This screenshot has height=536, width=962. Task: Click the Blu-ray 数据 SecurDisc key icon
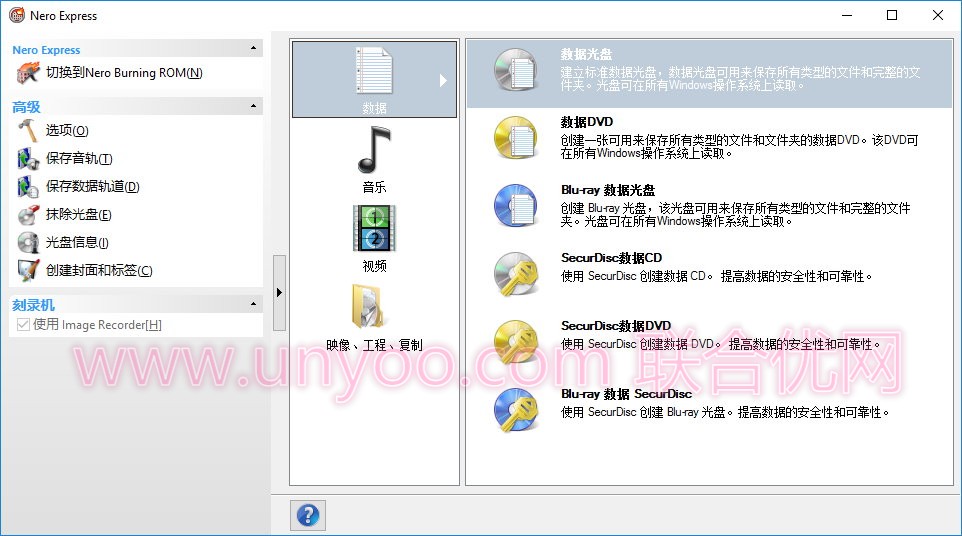[516, 410]
